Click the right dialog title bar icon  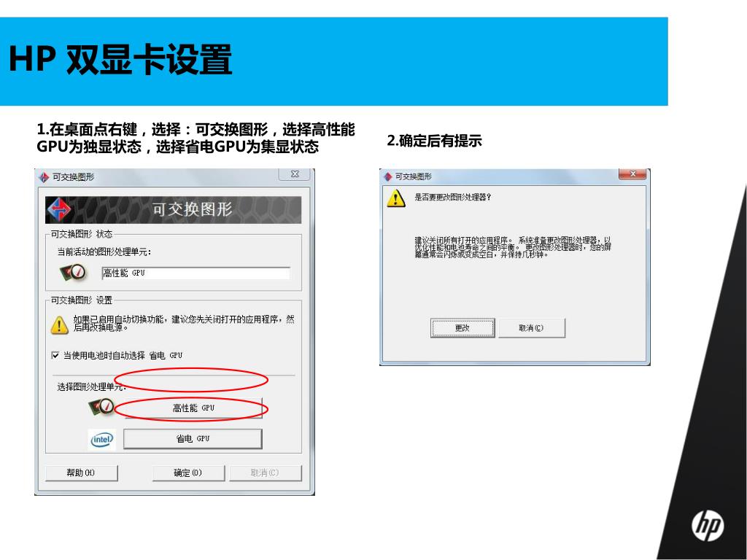[x=388, y=176]
